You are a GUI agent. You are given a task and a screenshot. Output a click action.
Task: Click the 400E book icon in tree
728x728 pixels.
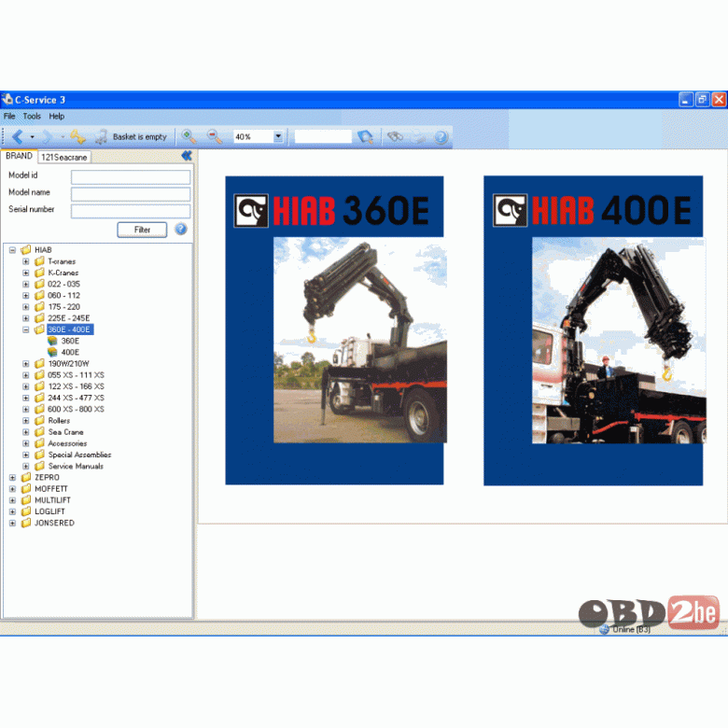coord(52,352)
